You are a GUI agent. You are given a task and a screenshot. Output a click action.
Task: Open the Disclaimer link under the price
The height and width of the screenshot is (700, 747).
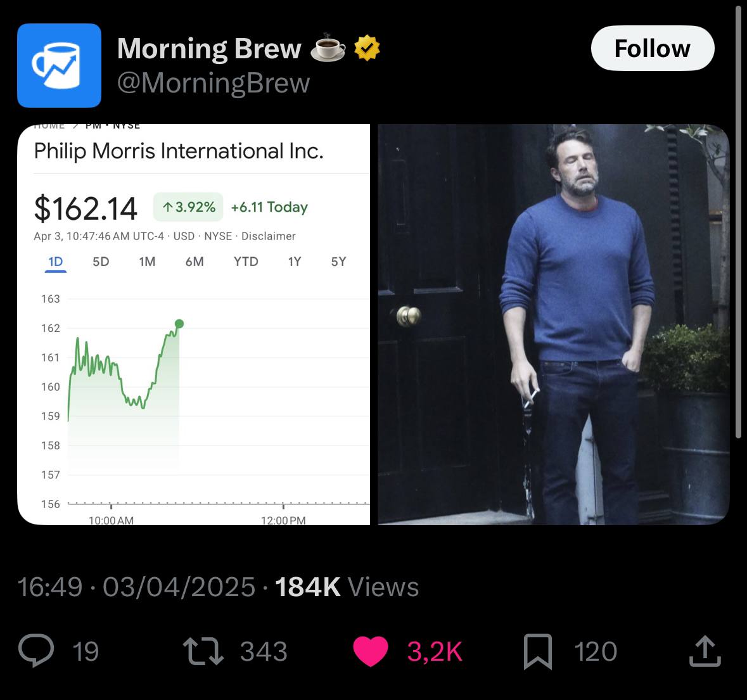coord(268,236)
